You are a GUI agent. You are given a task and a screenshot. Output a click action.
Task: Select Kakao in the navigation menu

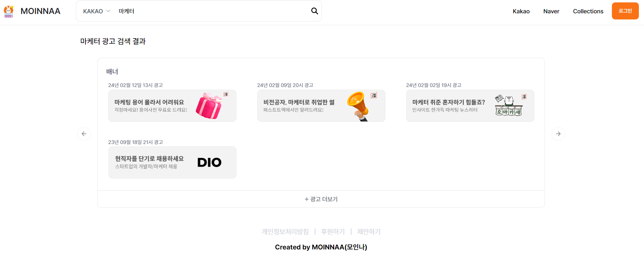pos(521,11)
